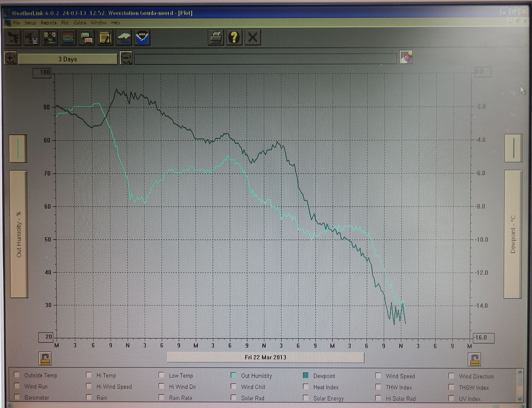The height and width of the screenshot is (408, 532).
Task: Click the NOAA summary toolbar icon
Action: (142, 38)
